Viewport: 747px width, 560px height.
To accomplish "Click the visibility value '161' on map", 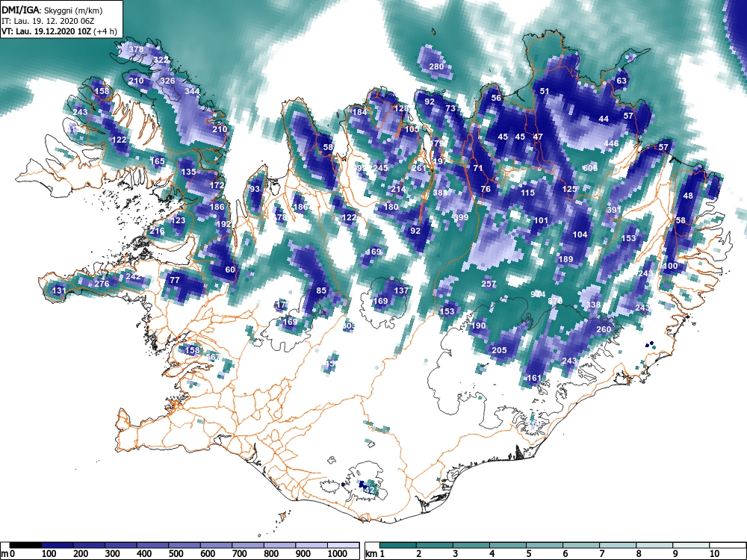I will 535,378.
